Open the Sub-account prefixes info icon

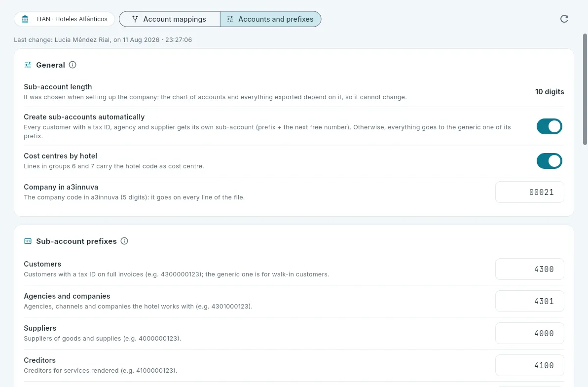pyautogui.click(x=124, y=241)
